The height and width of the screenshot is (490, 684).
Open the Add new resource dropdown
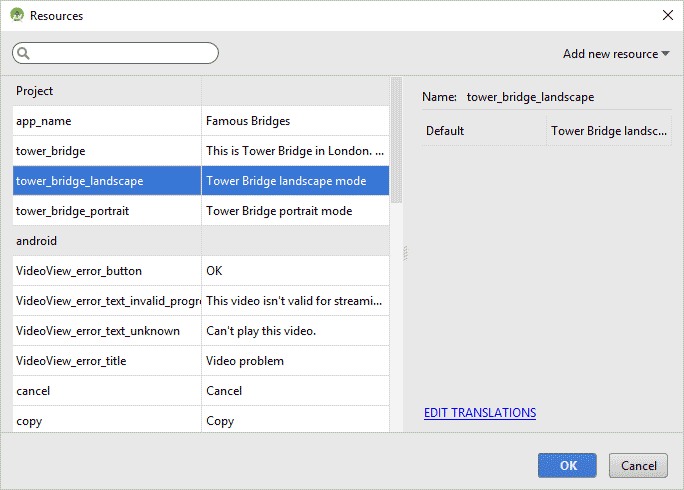pyautogui.click(x=616, y=54)
